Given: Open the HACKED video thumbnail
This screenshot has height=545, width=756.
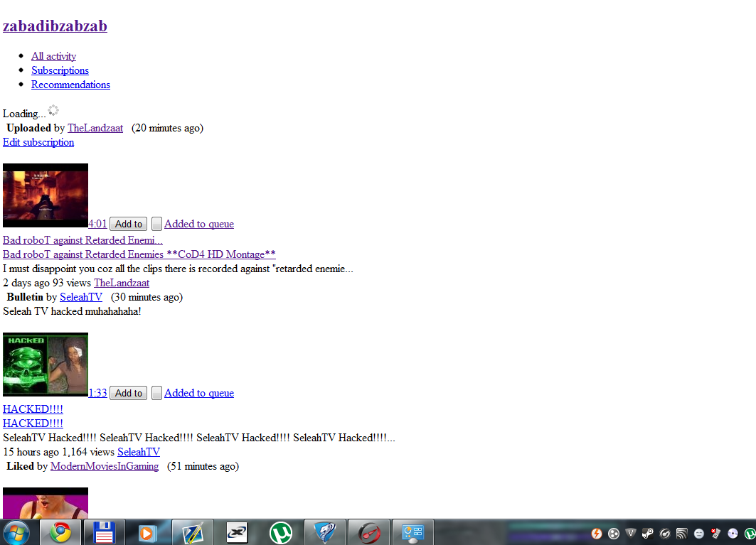Looking at the screenshot, I should pyautogui.click(x=46, y=365).
